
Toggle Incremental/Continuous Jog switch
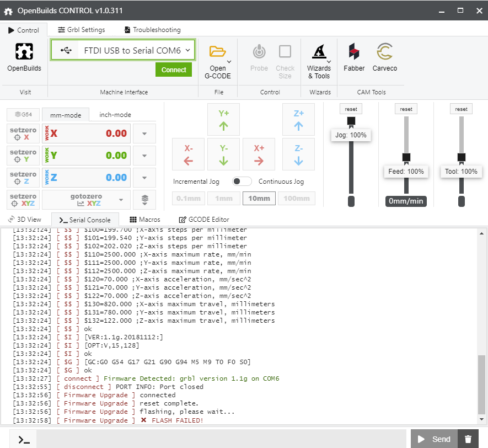(x=242, y=181)
